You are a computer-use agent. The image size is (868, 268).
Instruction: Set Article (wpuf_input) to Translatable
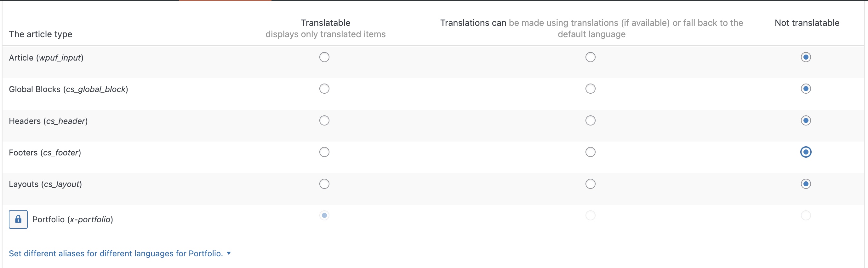pos(324,57)
